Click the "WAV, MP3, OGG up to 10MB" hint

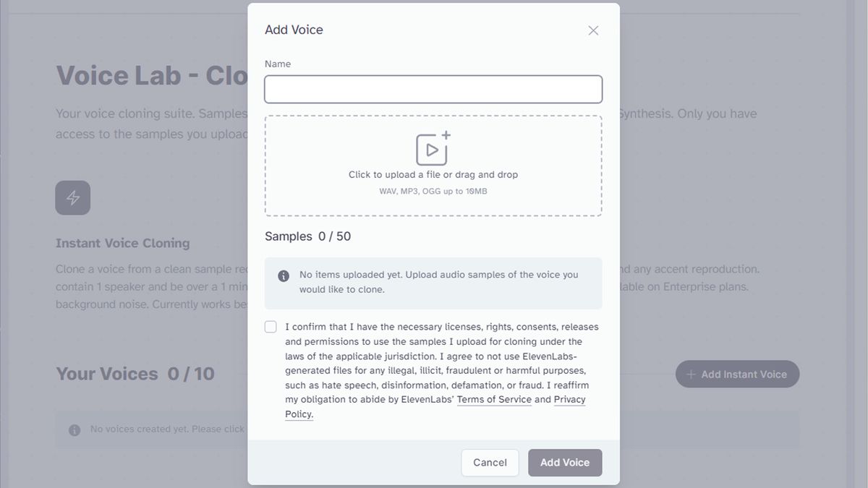(433, 192)
